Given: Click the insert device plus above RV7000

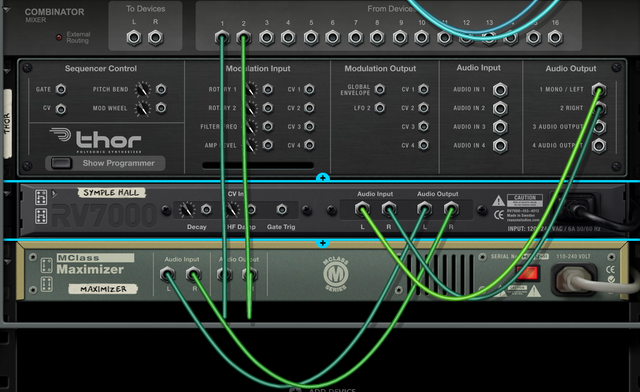Looking at the screenshot, I should click(322, 178).
